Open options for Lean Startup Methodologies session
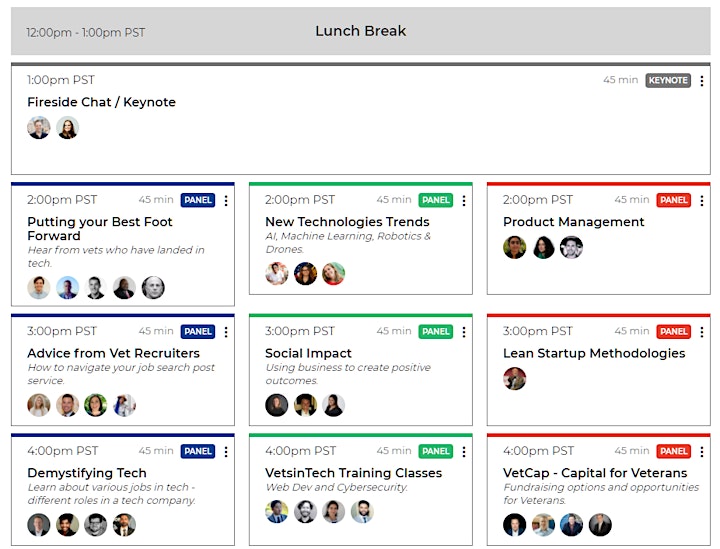The image size is (720, 549). pyautogui.click(x=701, y=332)
